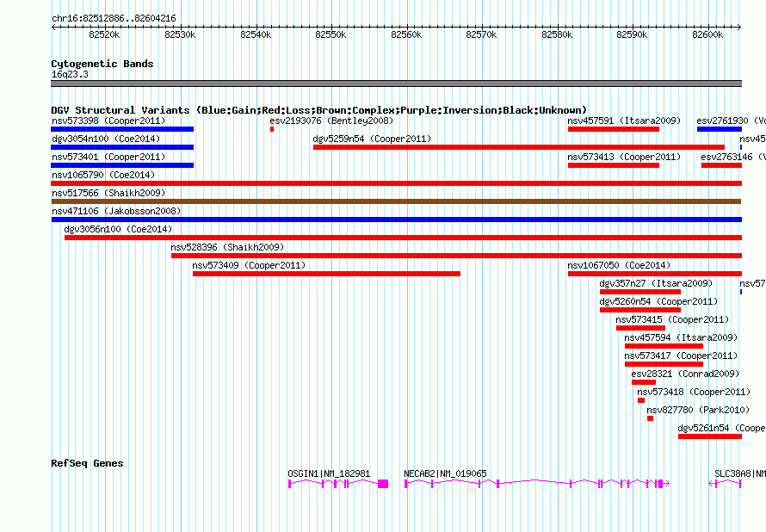Select the dgv357n27 (Itsara2009) red bar
Viewport: 766px width, 532px height.
pos(639,292)
